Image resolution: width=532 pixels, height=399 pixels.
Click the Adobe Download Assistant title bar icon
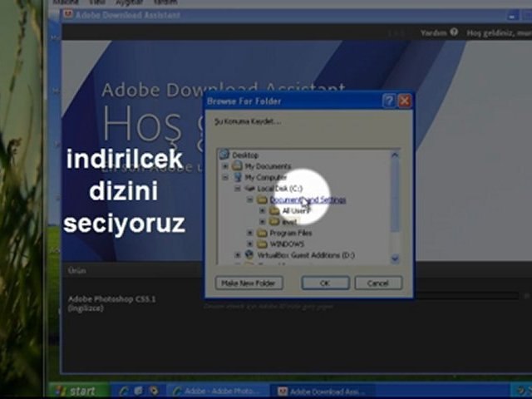(68, 14)
